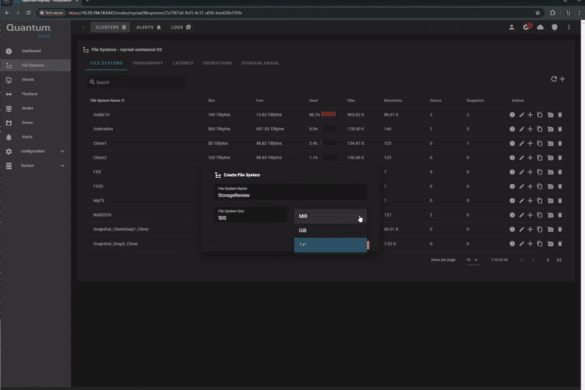Click the copy icon in Clone2 row
The width and height of the screenshot is (585, 390).
tap(539, 158)
